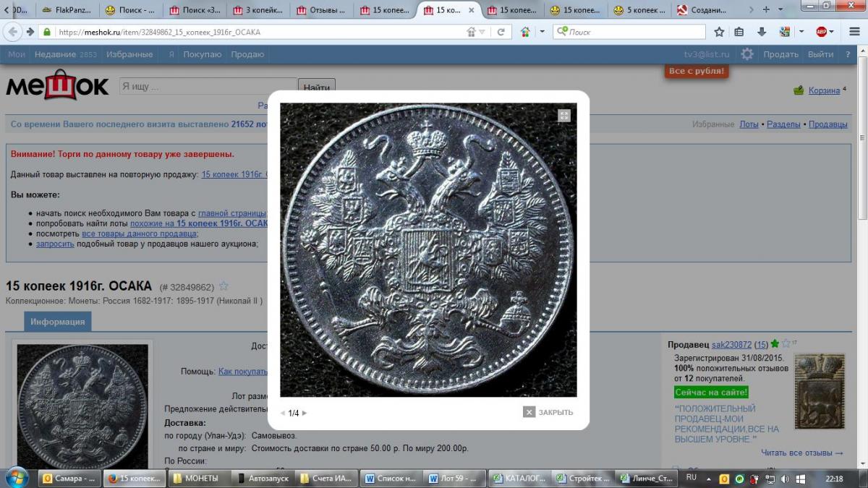Expand the coin photo to fullscreen
The image size is (868, 488).
pyautogui.click(x=564, y=116)
